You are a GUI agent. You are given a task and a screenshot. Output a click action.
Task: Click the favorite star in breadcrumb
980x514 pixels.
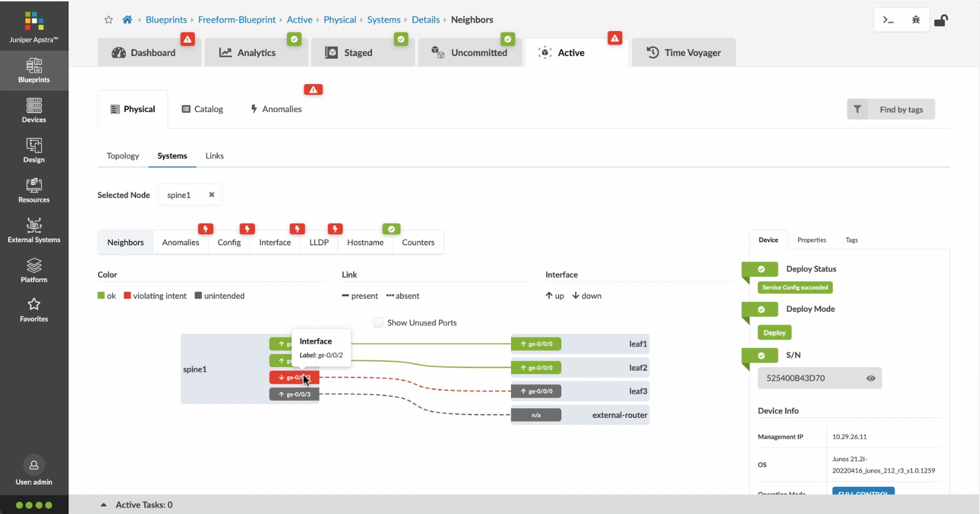click(x=108, y=20)
